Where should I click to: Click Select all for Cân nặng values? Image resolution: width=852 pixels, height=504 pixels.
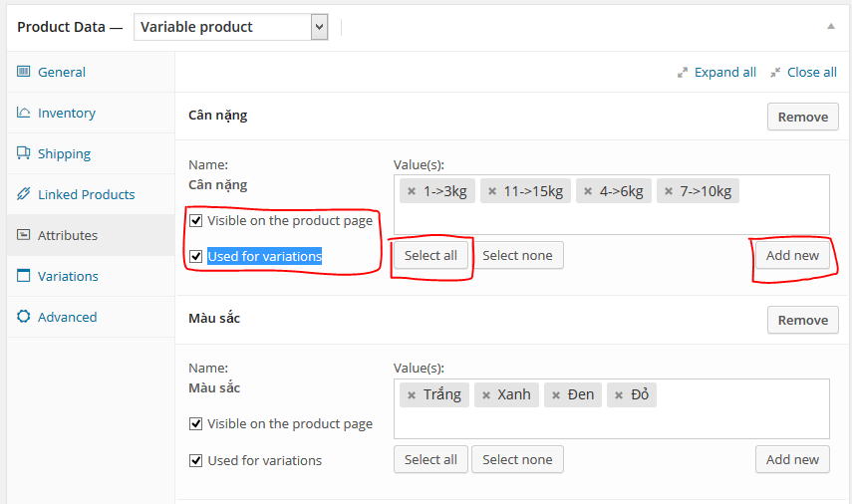430,256
